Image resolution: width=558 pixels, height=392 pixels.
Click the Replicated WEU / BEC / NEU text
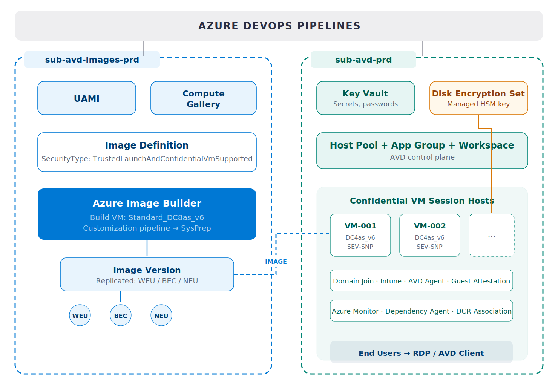point(147,281)
